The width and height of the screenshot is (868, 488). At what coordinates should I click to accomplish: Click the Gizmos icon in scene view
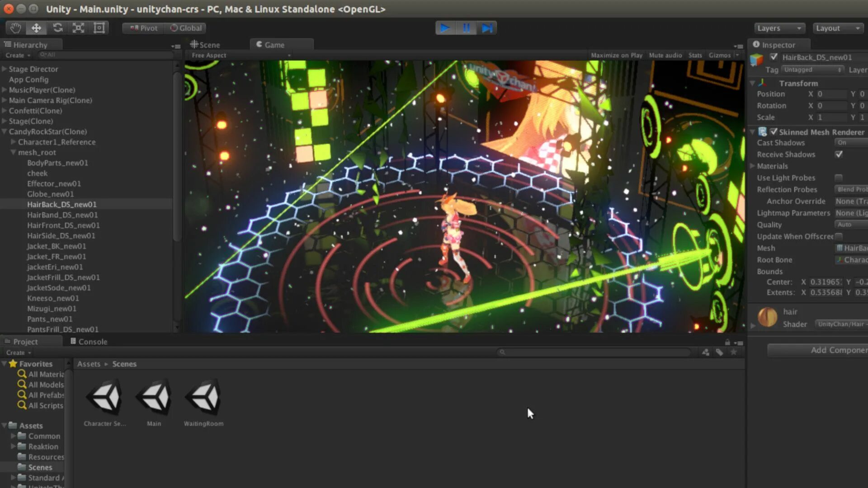point(720,55)
